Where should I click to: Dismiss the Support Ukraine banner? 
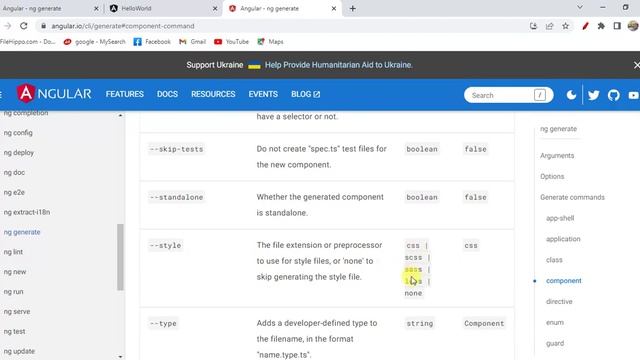coord(636,65)
